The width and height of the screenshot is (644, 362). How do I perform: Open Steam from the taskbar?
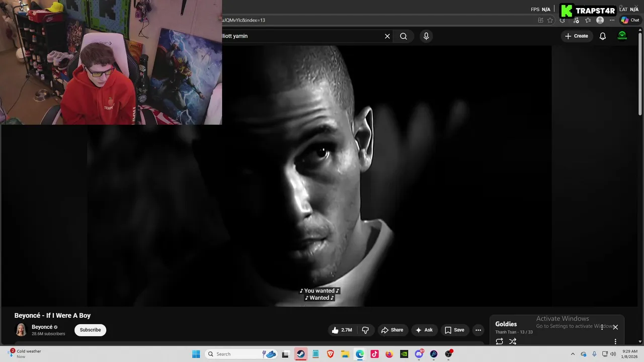coord(300,354)
